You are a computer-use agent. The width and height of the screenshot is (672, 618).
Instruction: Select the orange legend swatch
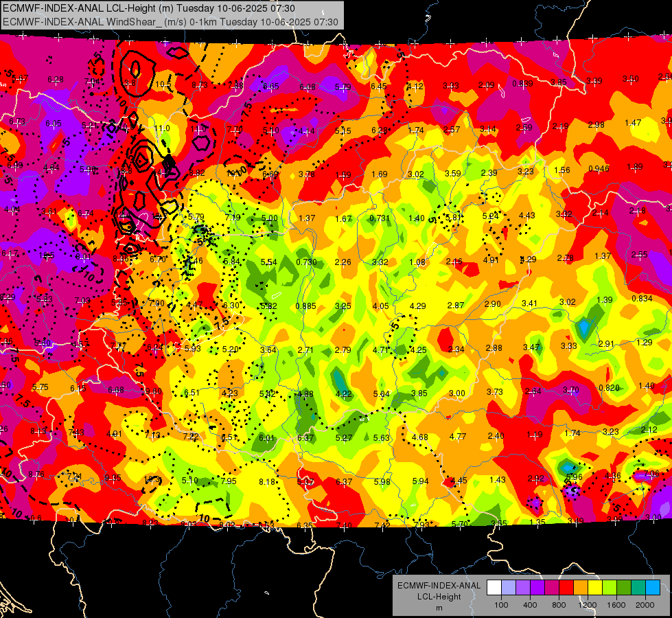[581, 588]
